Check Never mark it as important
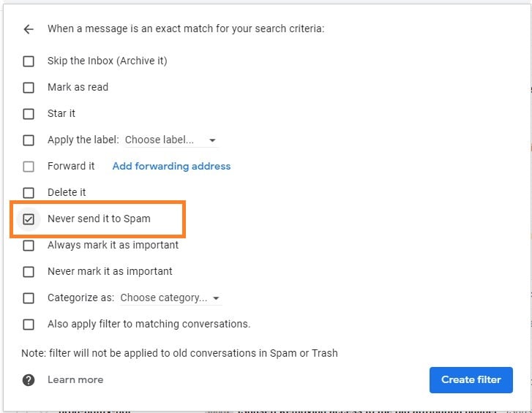This screenshot has height=413, width=532. coord(29,272)
